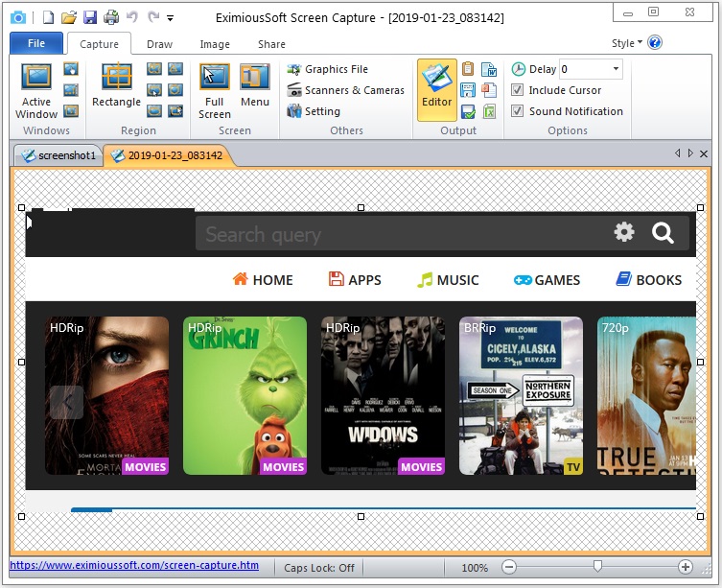Switch to the Capture ribbon tab
Image resolution: width=722 pixels, height=588 pixels.
[99, 44]
